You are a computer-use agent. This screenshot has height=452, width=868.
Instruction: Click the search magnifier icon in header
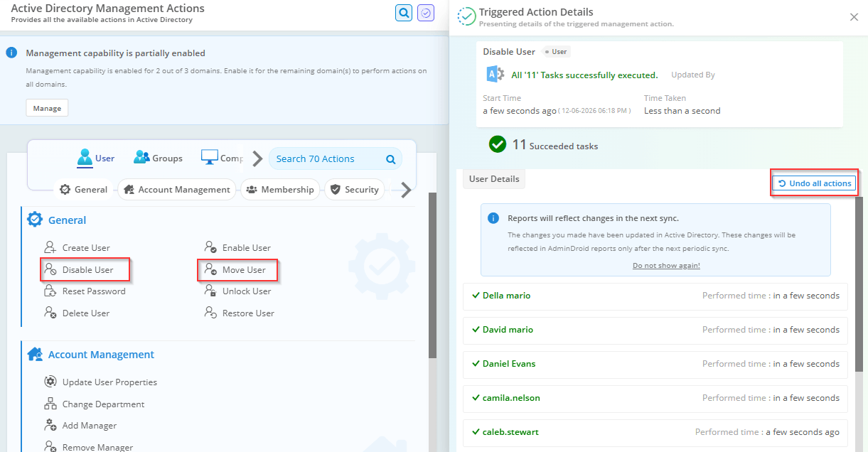click(x=404, y=13)
